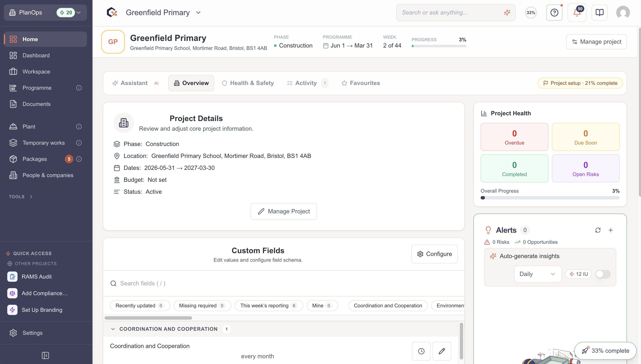Viewport: 641px width, 364px height.
Task: Click the horizontal filter chips scrollbar
Action: pos(148,318)
